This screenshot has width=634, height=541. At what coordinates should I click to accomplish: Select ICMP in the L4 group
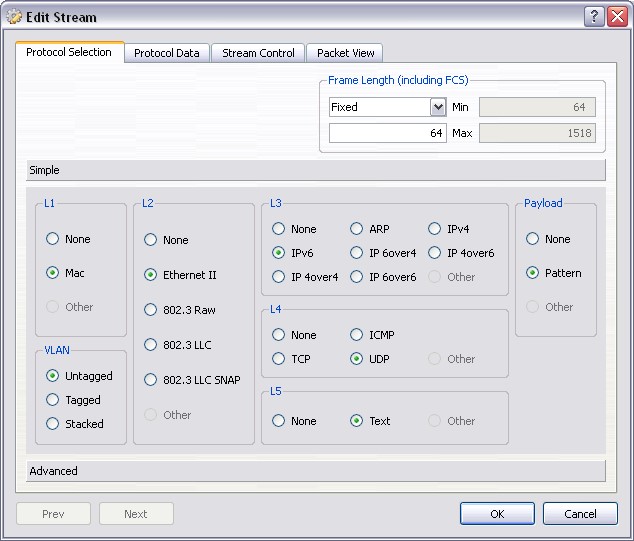(357, 335)
